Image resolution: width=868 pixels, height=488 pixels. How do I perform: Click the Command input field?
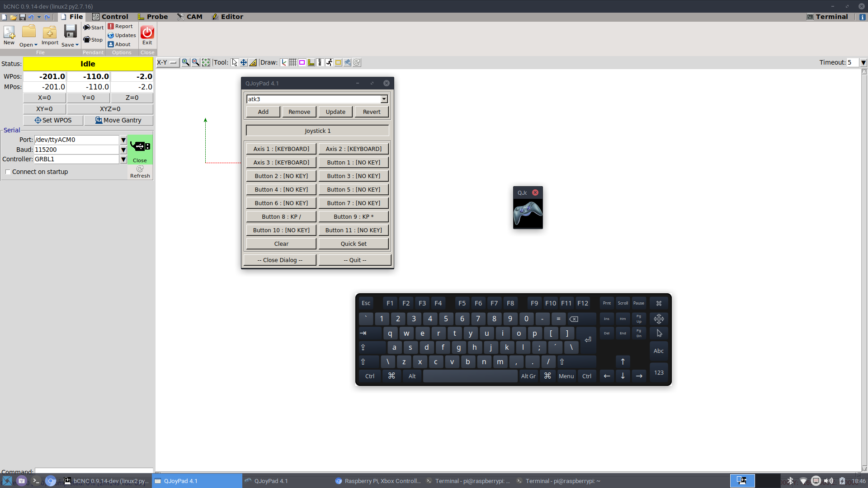(94, 470)
